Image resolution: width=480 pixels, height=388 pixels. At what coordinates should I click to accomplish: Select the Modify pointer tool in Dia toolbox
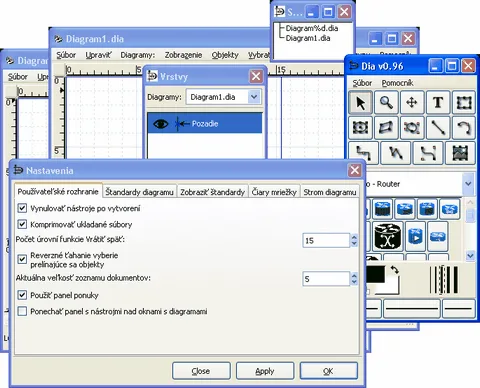(360, 102)
